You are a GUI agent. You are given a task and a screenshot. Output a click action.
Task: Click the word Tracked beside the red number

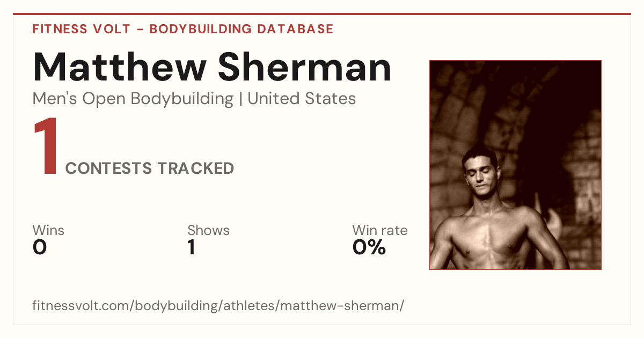(195, 168)
